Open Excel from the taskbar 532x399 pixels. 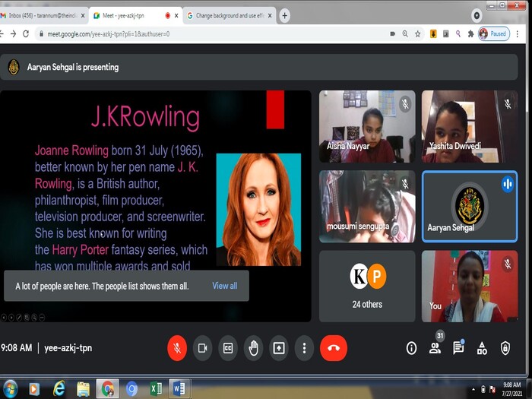(156, 389)
